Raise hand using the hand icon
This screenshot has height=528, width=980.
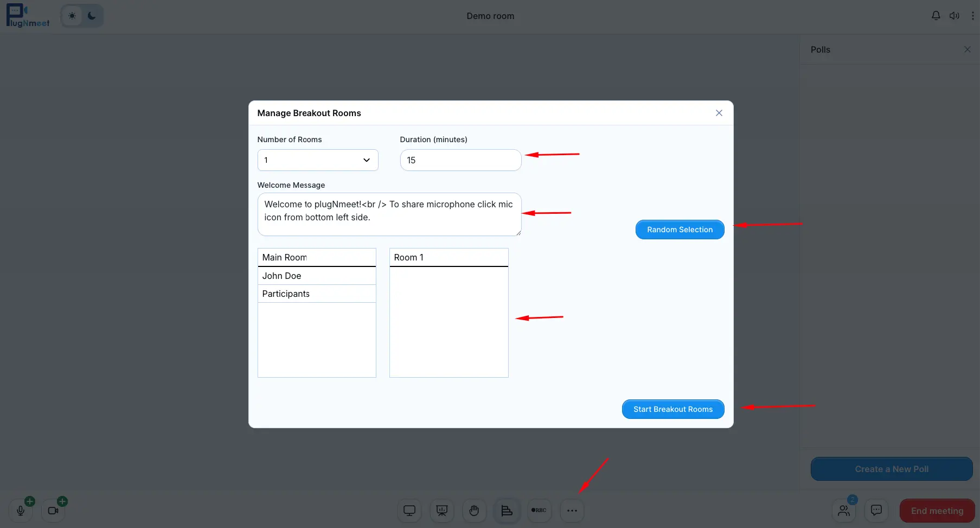coord(474,511)
